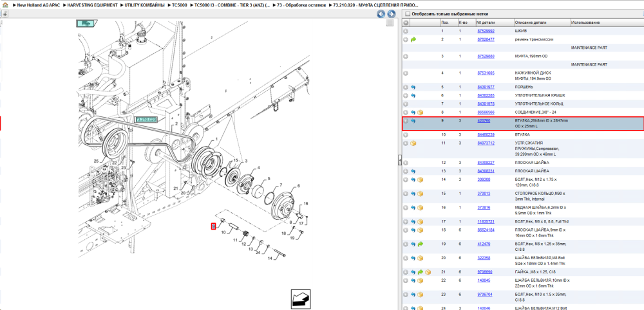Open 'TC5080 I3 - COMBINE' breadcrumb
644x310 pixels.
(x=233, y=5)
